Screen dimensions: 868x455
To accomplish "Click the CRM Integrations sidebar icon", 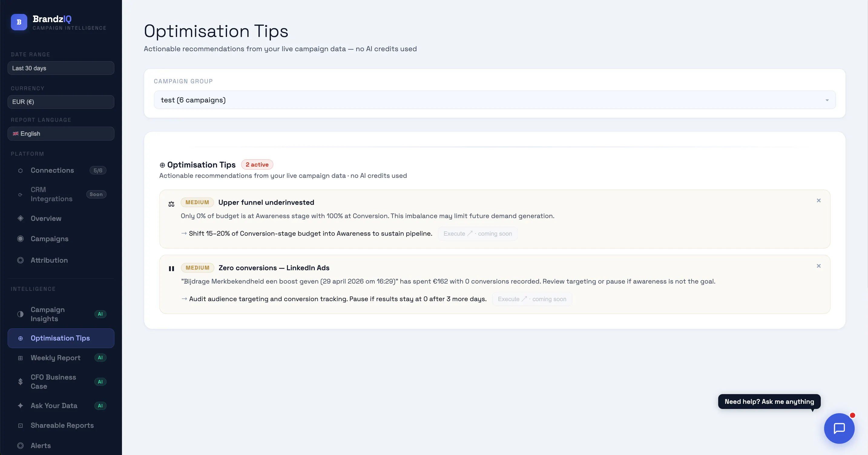I will pos(20,194).
